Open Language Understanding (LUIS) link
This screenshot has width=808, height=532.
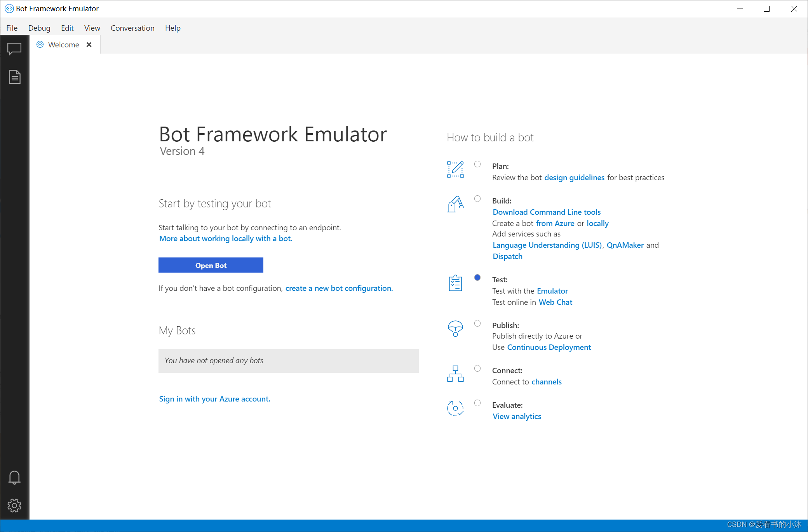pos(547,245)
